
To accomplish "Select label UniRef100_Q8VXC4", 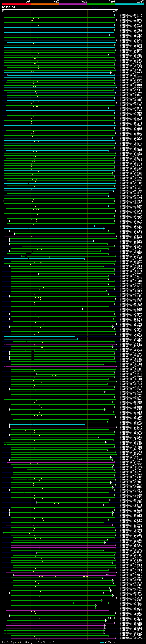I will coord(131,72).
